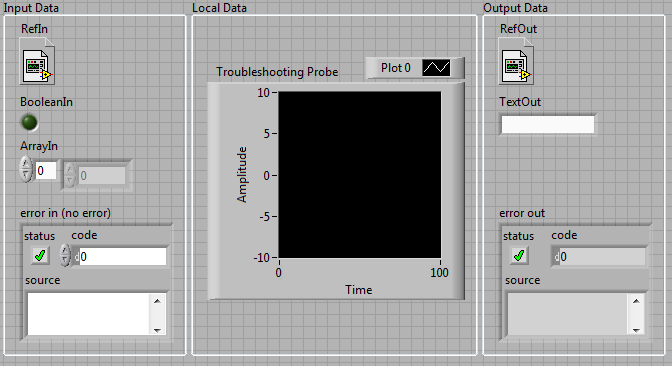Click the error in source text box

click(89, 314)
